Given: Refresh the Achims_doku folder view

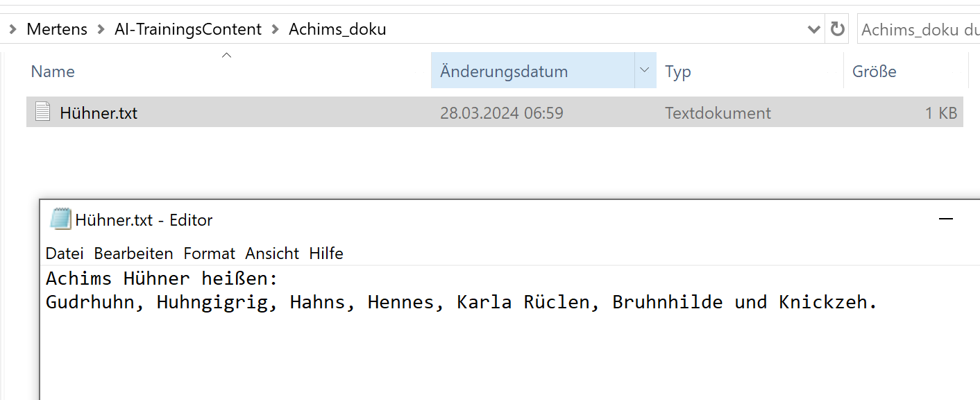Looking at the screenshot, I should pyautogui.click(x=838, y=29).
